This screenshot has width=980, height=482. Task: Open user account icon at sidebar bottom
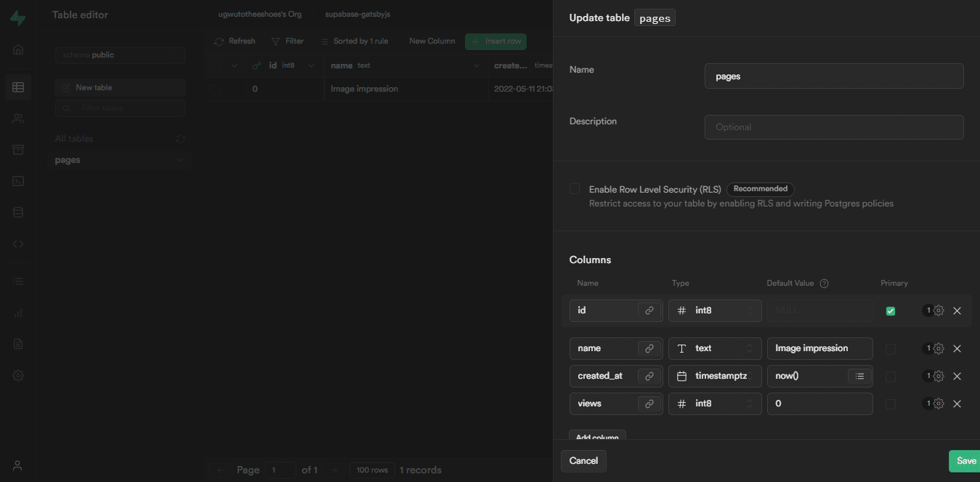pos(18,465)
